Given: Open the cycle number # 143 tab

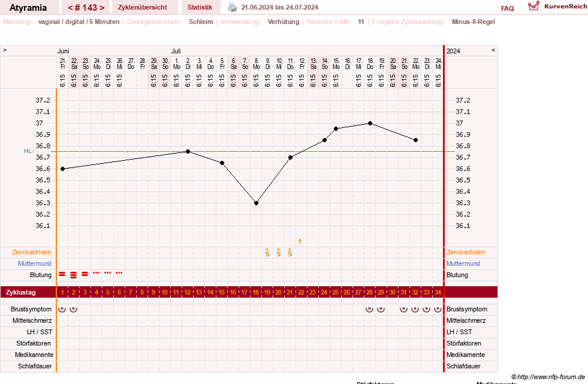Looking at the screenshot, I should coord(86,8).
